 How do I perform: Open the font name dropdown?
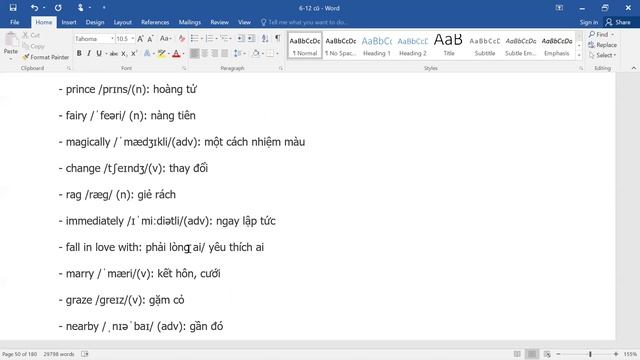coord(112,39)
